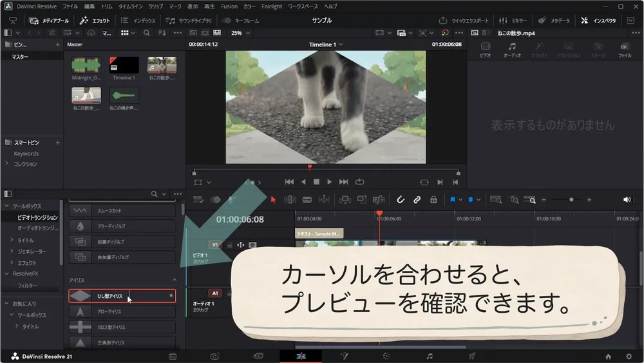Viewport: 644px width, 363px height.
Task: Switch to the オーディオ inspector tab
Action: [512, 50]
